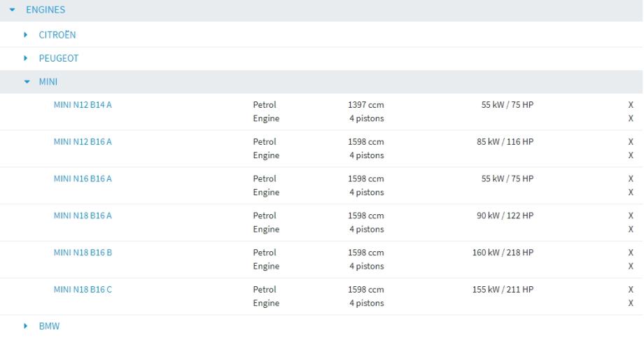Open the MINI N18 B16 B link
Viewport: 644px width, 338px height.
point(83,253)
